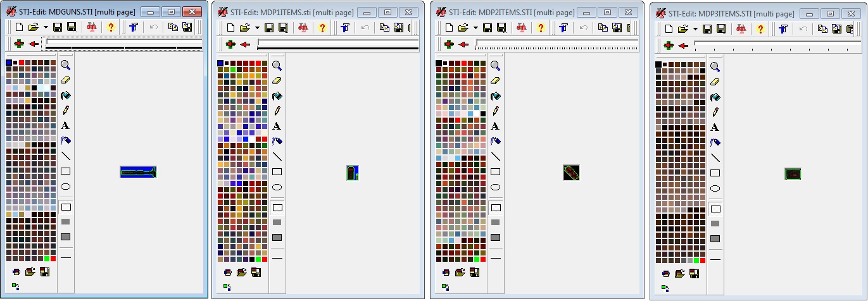Create a new file in MDP3ITEMS toolbar
The image size is (868, 301).
668,28
